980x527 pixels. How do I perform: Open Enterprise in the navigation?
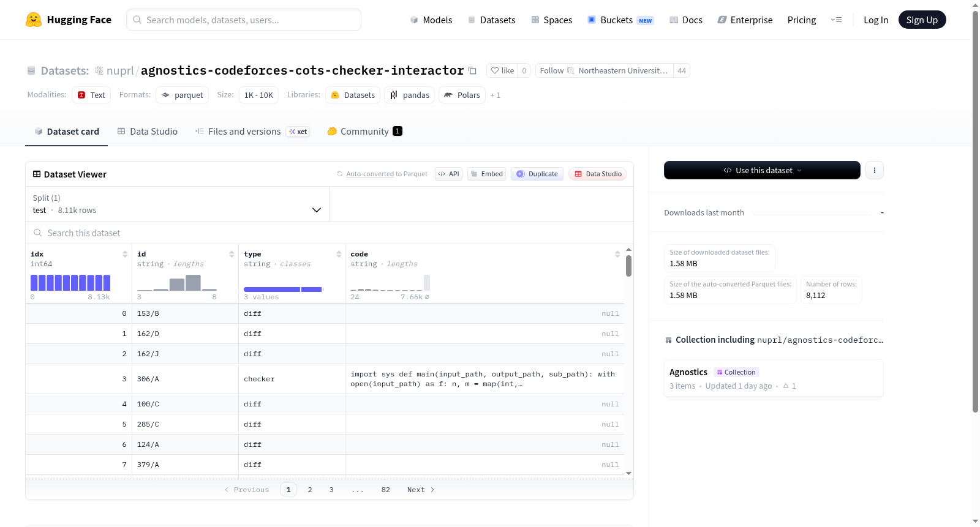click(745, 20)
